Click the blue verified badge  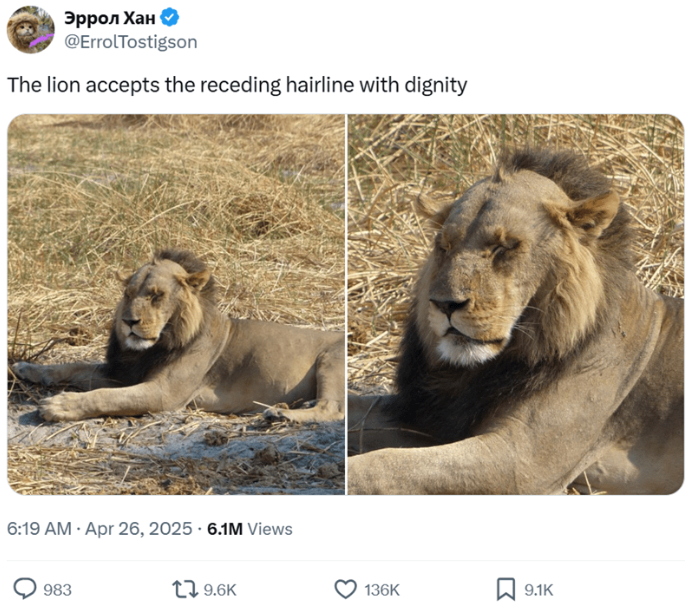[x=170, y=18]
